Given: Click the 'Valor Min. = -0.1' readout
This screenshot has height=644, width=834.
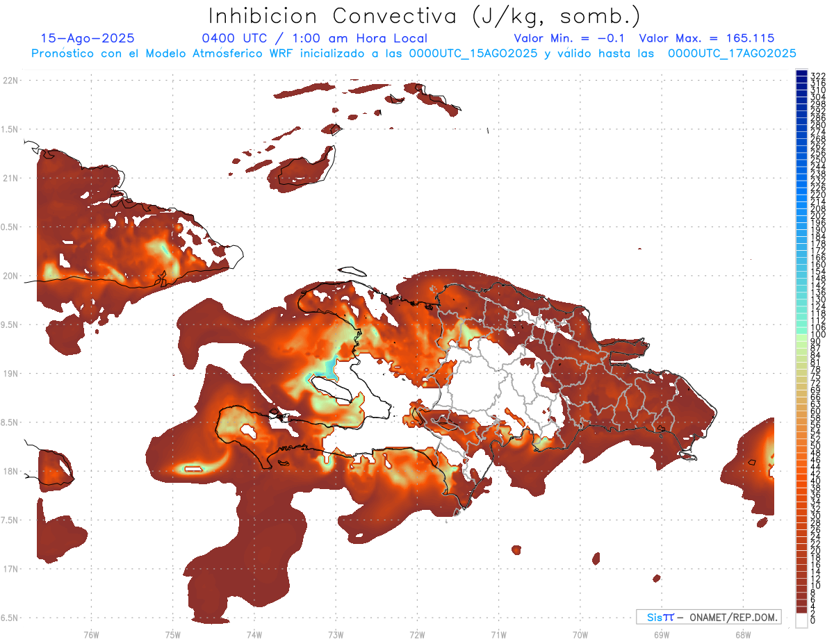Looking at the screenshot, I should (x=569, y=38).
